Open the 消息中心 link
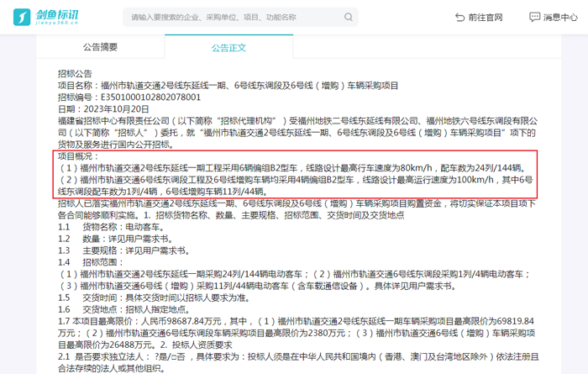 (553, 18)
